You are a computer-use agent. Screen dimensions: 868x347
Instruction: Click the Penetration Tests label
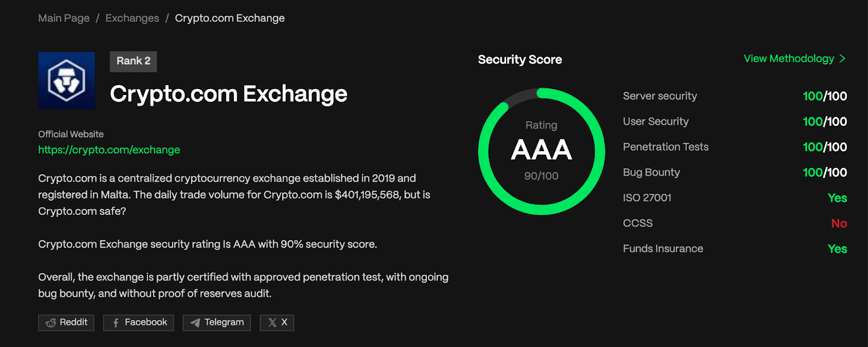tap(666, 147)
